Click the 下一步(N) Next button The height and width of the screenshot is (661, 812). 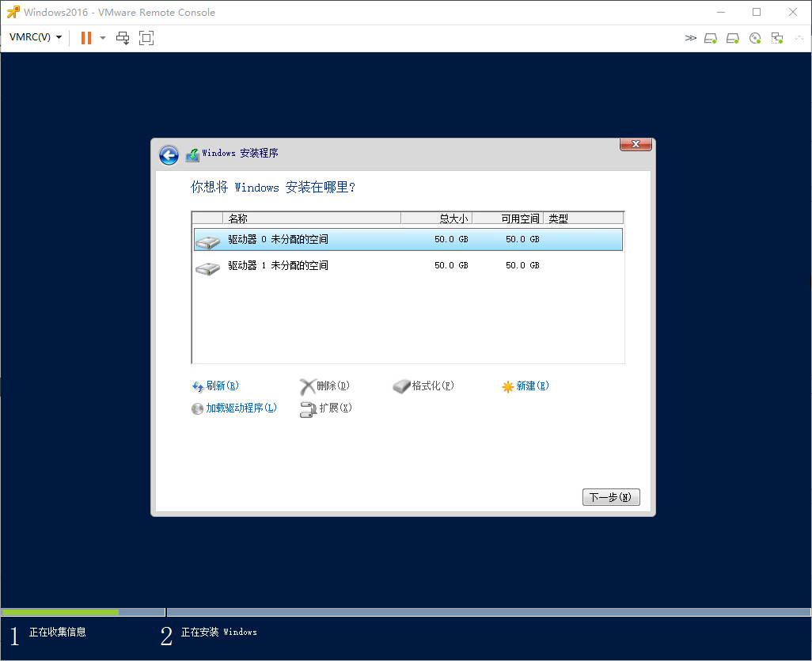pyautogui.click(x=611, y=497)
